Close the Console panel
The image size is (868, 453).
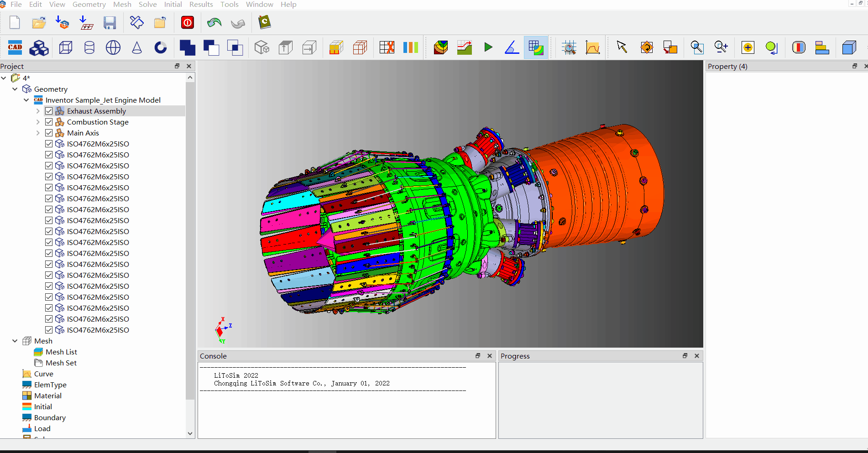point(490,356)
